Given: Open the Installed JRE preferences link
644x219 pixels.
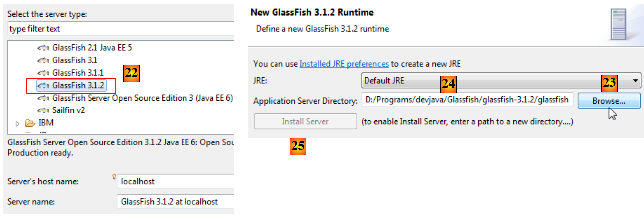Looking at the screenshot, I should (x=344, y=64).
